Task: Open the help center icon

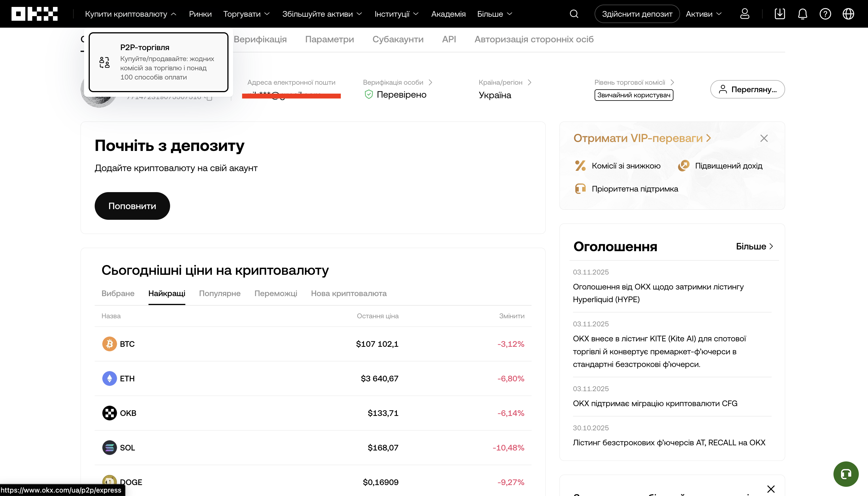Action: pos(825,14)
